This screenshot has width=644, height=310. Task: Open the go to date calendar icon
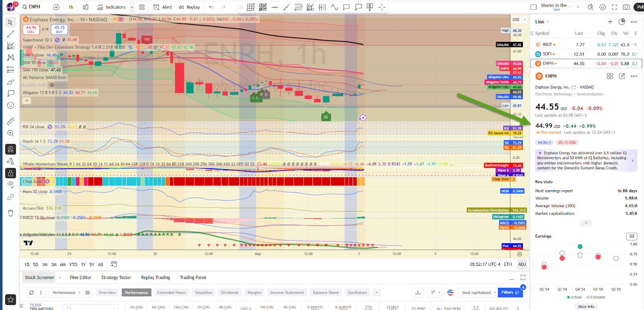(114, 264)
